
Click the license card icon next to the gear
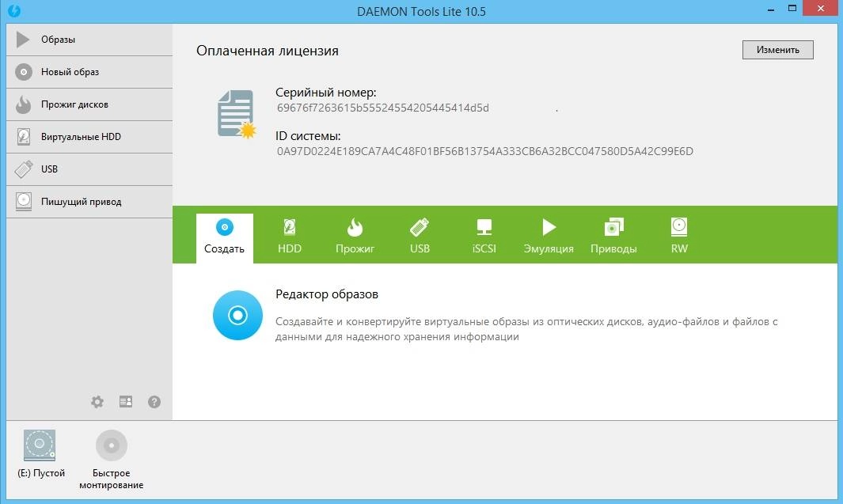click(x=126, y=402)
